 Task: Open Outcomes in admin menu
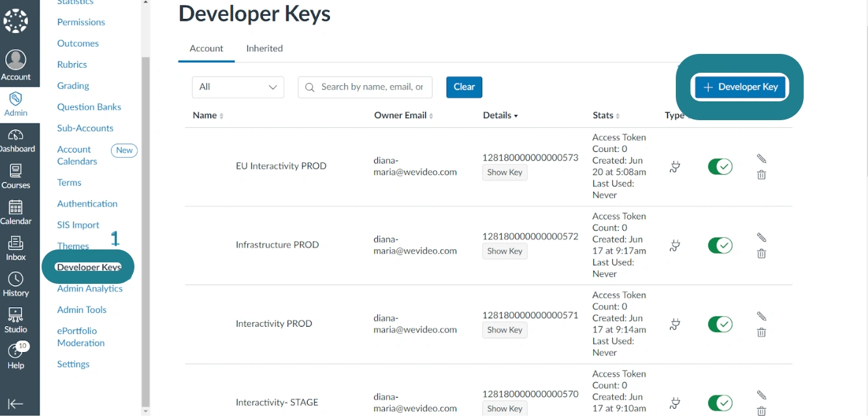pyautogui.click(x=78, y=44)
